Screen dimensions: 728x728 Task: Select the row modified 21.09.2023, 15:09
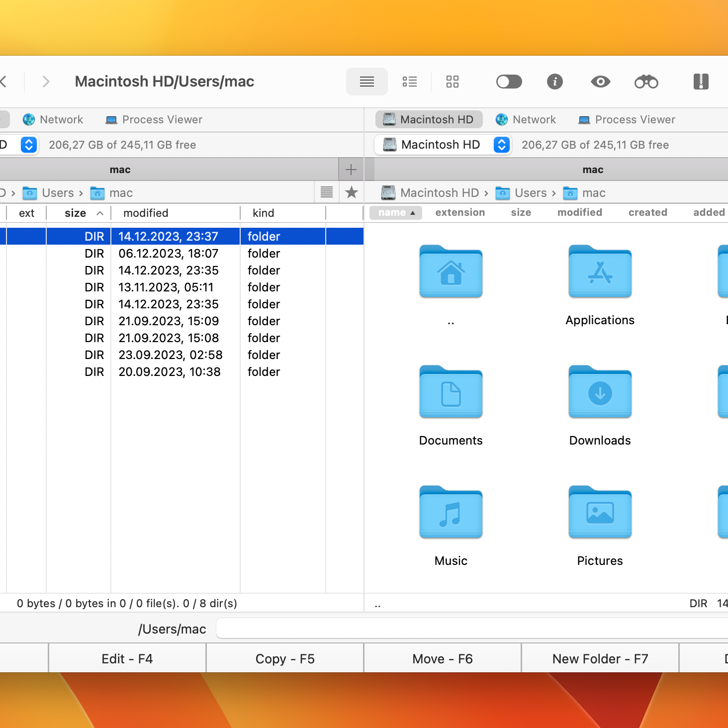182,321
